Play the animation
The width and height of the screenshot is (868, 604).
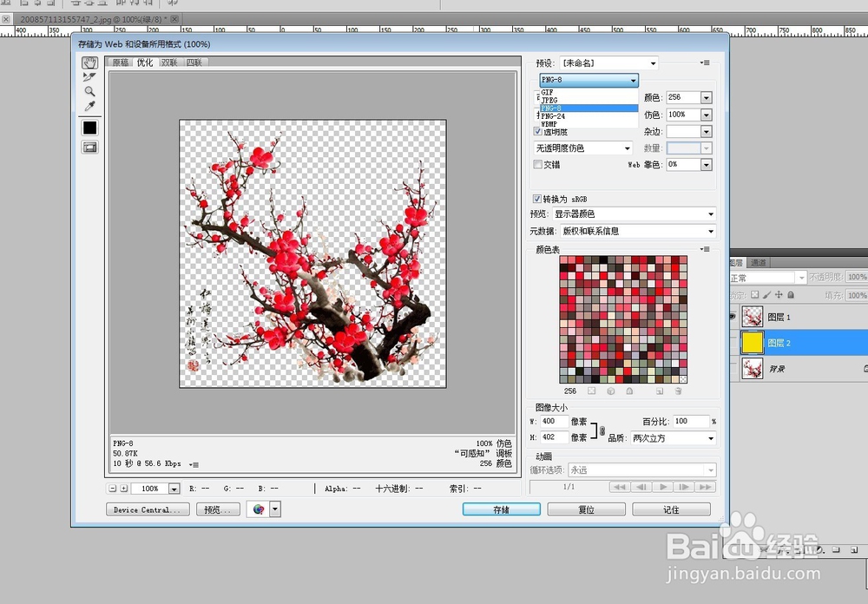[662, 487]
